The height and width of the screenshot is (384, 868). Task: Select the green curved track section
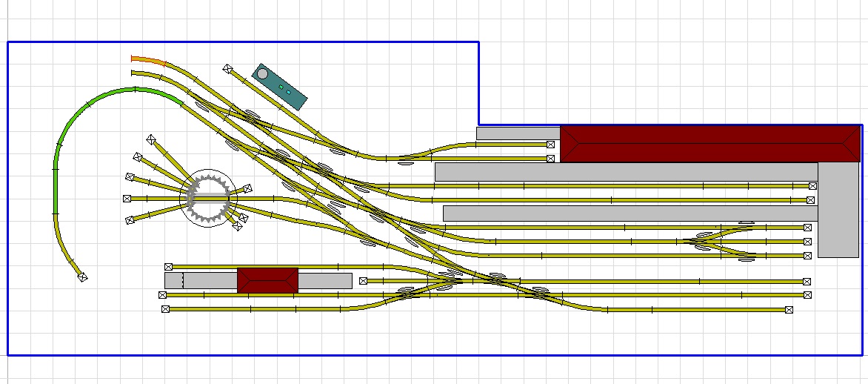click(x=74, y=126)
